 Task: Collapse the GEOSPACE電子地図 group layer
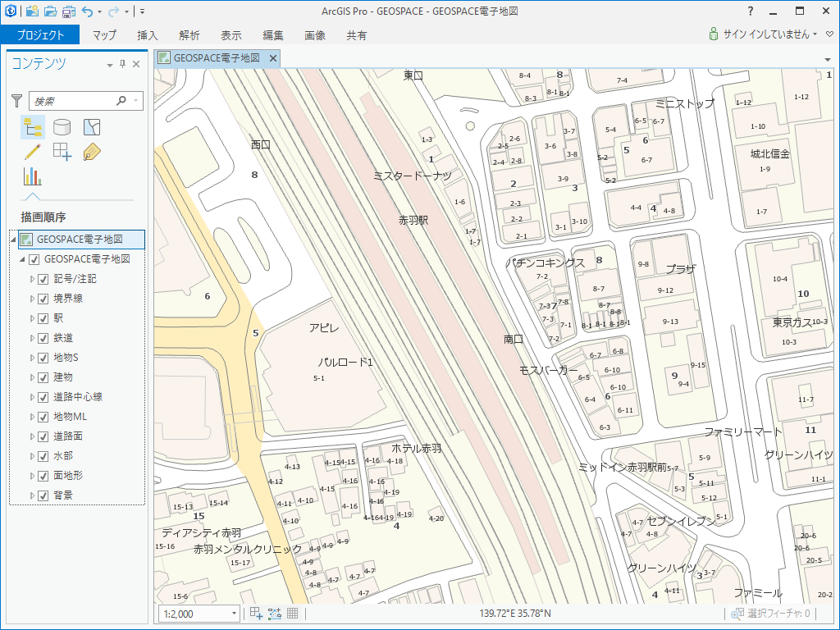pos(22,259)
